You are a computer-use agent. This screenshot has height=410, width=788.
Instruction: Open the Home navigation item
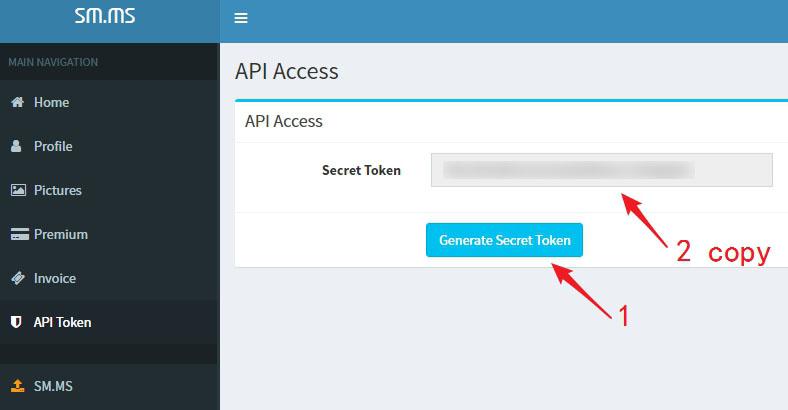110,102
